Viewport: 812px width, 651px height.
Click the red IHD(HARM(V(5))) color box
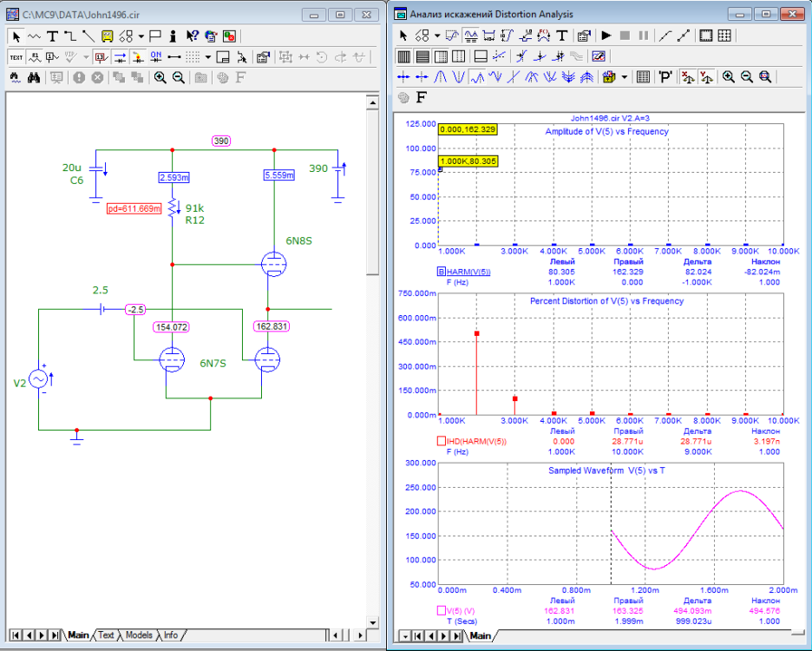pos(442,442)
